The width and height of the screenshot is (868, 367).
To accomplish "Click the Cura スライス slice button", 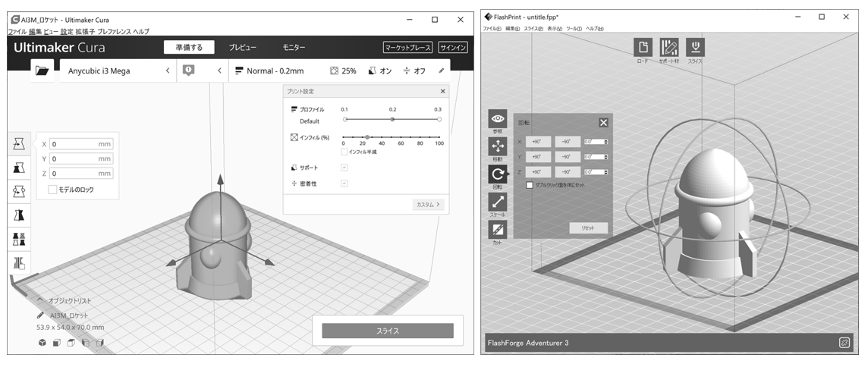I will pyautogui.click(x=388, y=331).
